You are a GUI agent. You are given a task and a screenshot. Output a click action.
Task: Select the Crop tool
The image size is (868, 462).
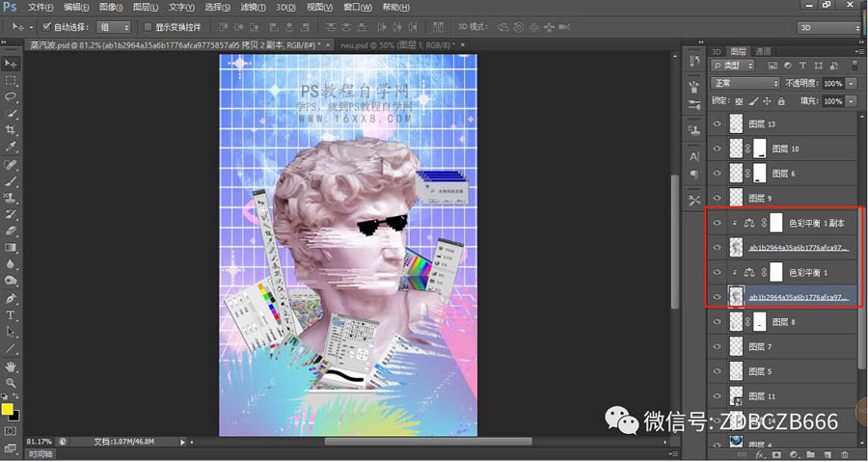12,130
